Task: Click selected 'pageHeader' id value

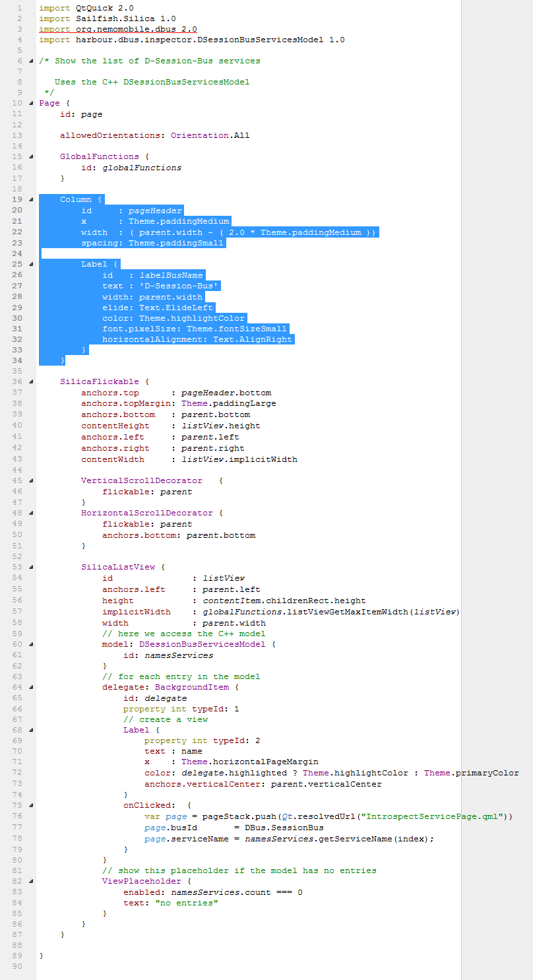Action: click(155, 211)
